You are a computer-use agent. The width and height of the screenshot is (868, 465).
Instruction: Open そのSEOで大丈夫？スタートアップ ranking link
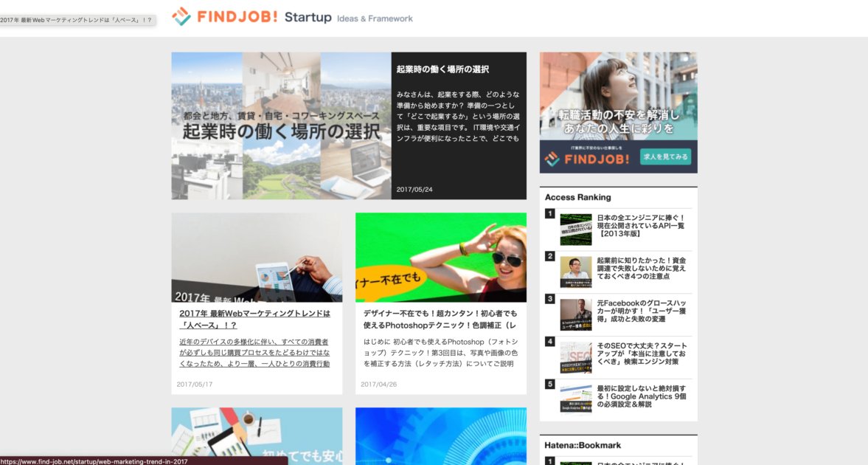pos(641,354)
